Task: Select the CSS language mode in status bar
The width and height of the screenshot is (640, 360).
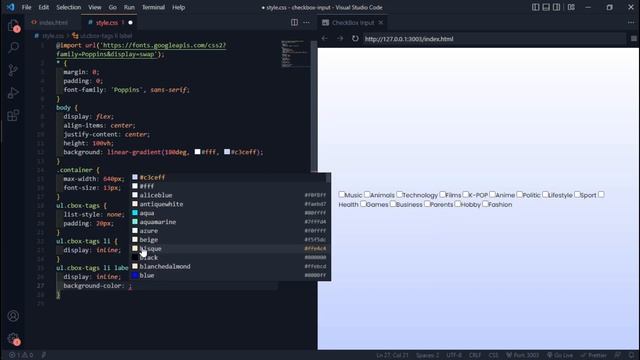Action: pos(493,355)
